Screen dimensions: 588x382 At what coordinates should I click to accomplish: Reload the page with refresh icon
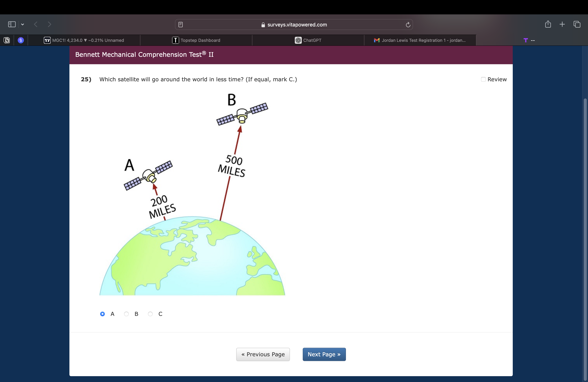click(408, 25)
